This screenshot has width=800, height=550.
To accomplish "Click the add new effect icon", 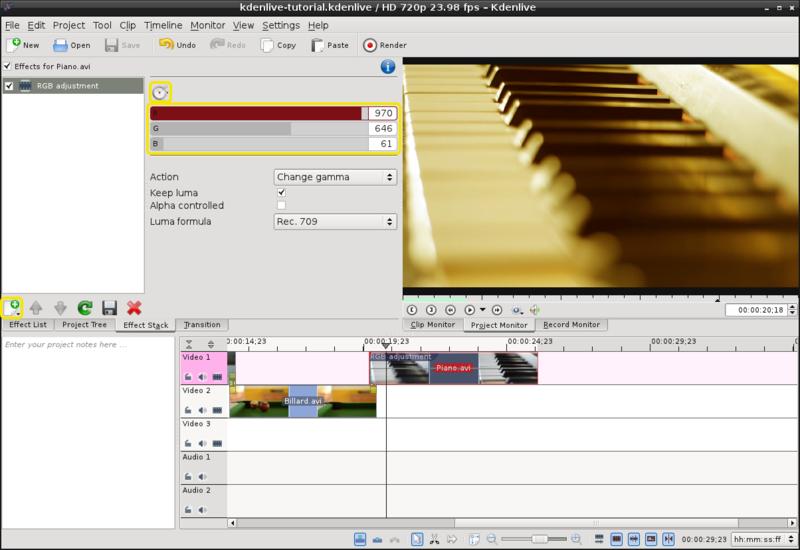I will tap(12, 308).
